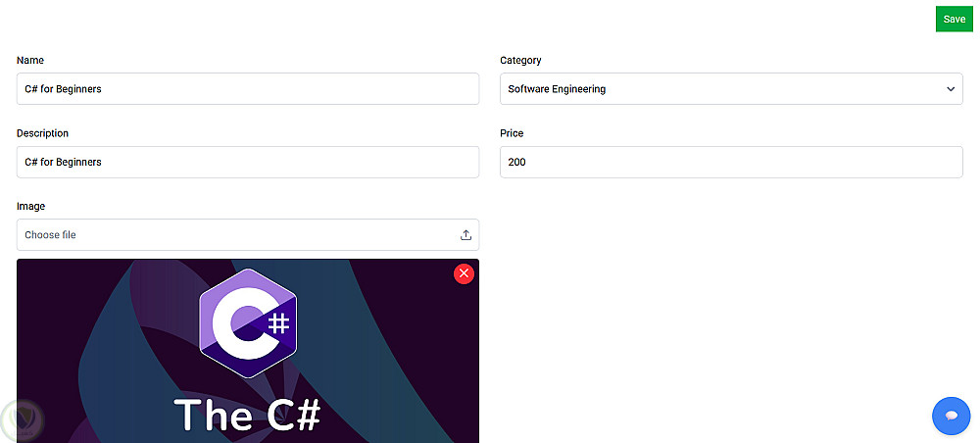The image size is (980, 443).
Task: Open the blue chat bubble widget
Action: click(951, 416)
